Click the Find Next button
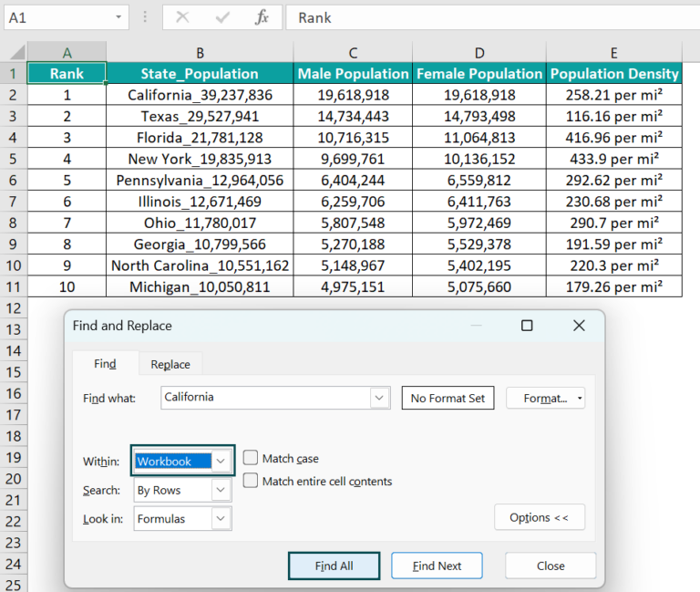The height and width of the screenshot is (592, 700). [x=437, y=566]
